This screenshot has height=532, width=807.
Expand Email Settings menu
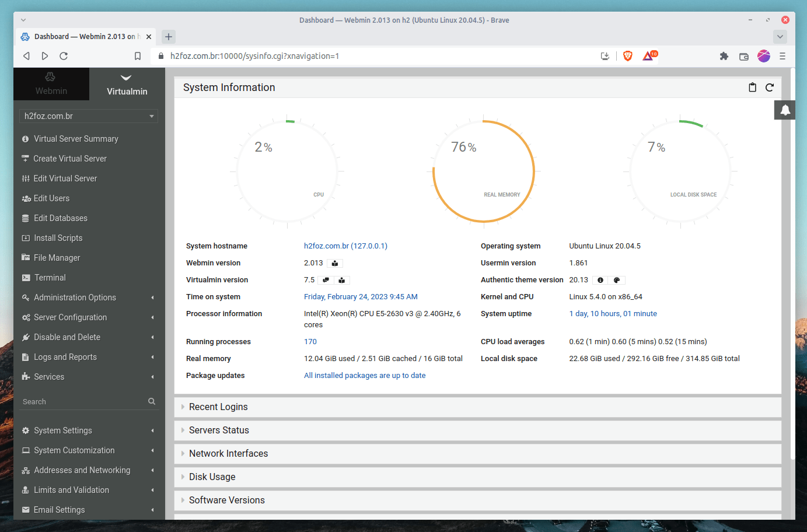click(89, 510)
